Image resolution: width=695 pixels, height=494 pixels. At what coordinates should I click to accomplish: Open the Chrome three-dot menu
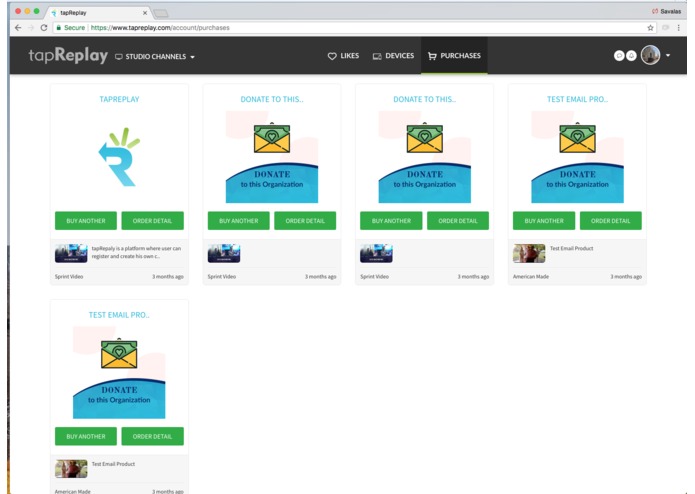(679, 27)
